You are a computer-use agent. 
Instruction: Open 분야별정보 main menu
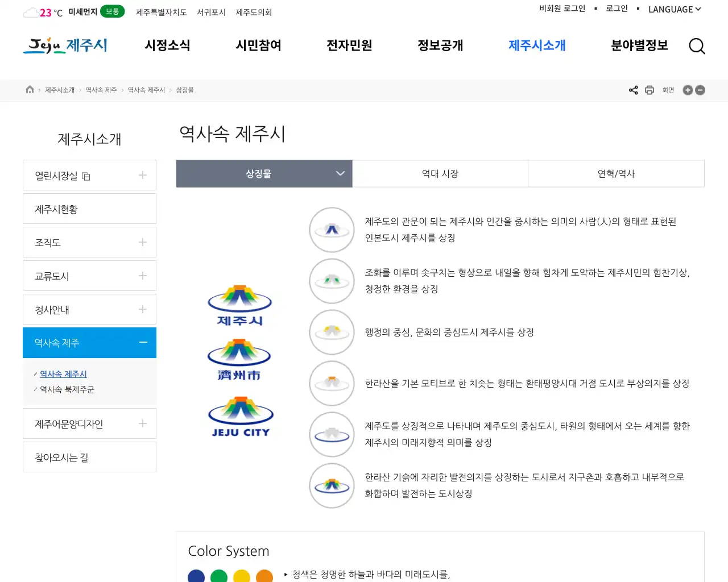pyautogui.click(x=639, y=45)
